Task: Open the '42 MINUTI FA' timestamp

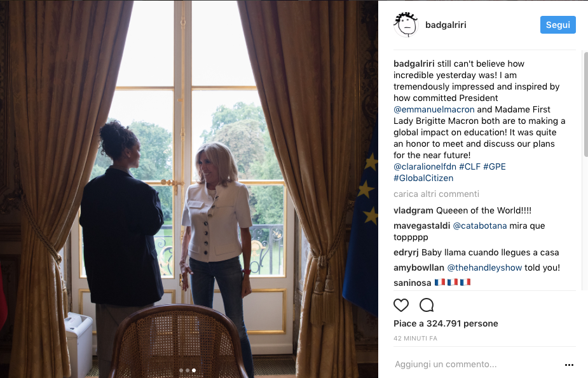Action: 415,338
